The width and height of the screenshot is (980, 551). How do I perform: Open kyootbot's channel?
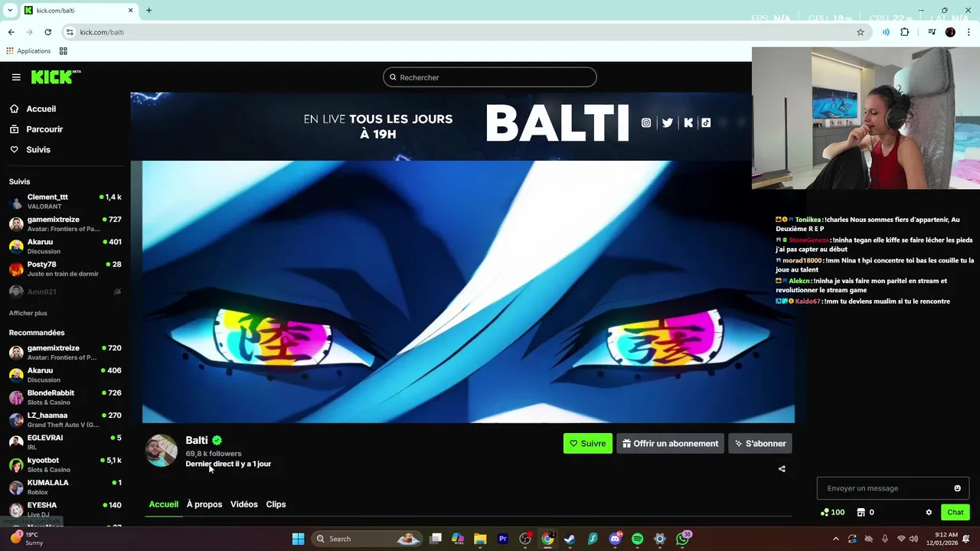[x=65, y=465]
